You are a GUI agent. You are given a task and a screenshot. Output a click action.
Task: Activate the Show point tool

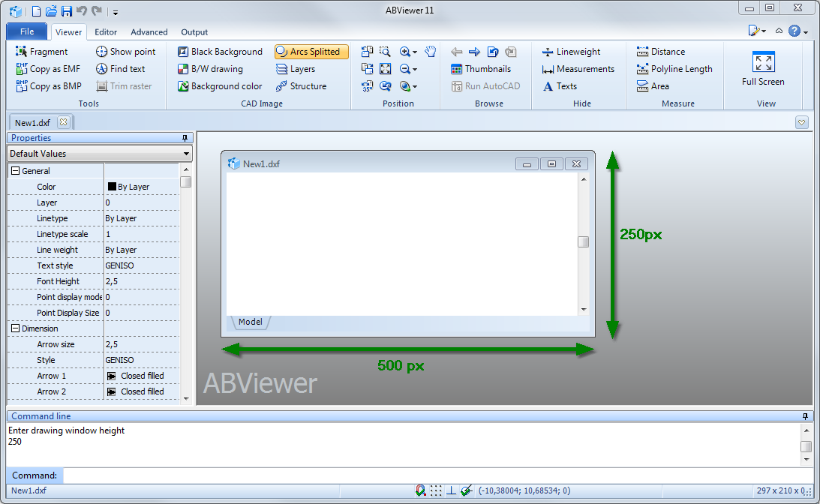[x=125, y=51]
